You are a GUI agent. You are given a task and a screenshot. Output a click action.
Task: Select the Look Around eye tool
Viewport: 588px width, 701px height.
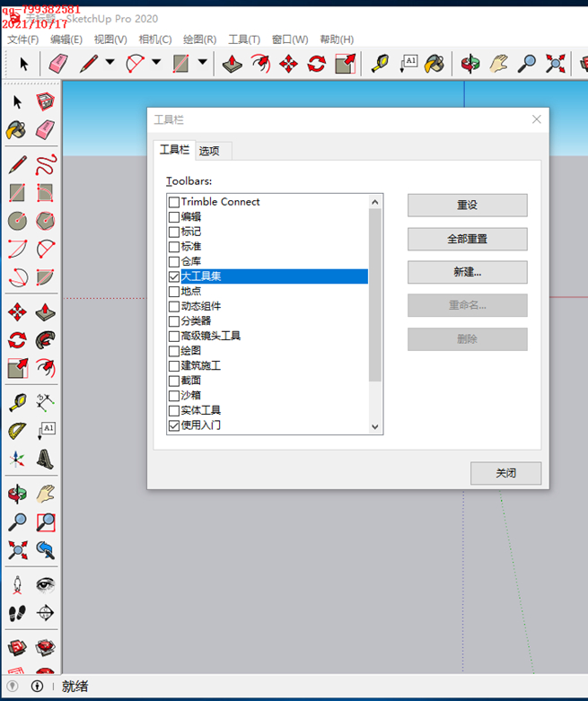(x=45, y=584)
